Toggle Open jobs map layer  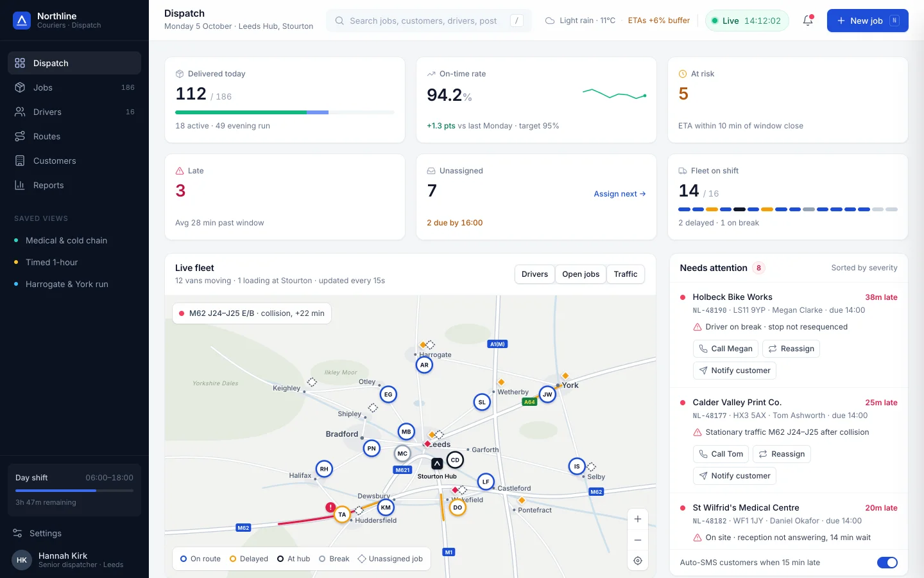[581, 274]
